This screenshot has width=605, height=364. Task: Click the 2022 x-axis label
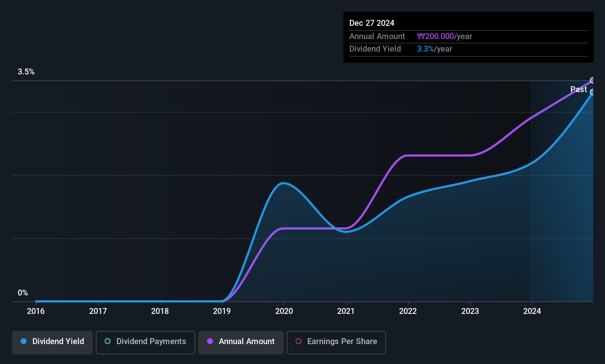point(408,311)
